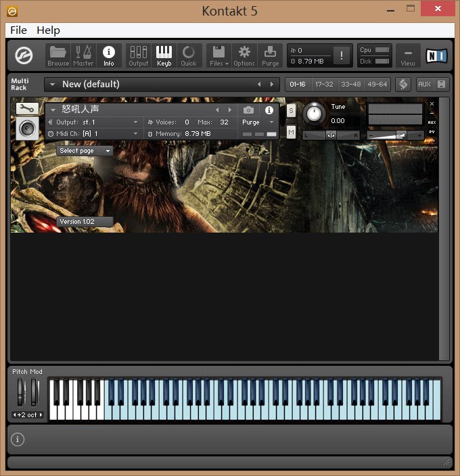The image size is (460, 476).
Task: Solo the instrument with S button
Action: point(291,110)
